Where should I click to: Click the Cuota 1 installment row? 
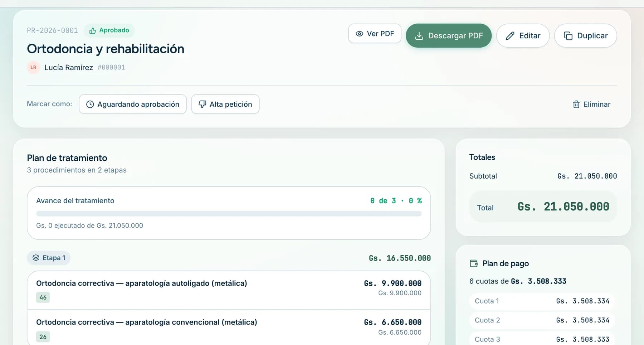click(542, 301)
